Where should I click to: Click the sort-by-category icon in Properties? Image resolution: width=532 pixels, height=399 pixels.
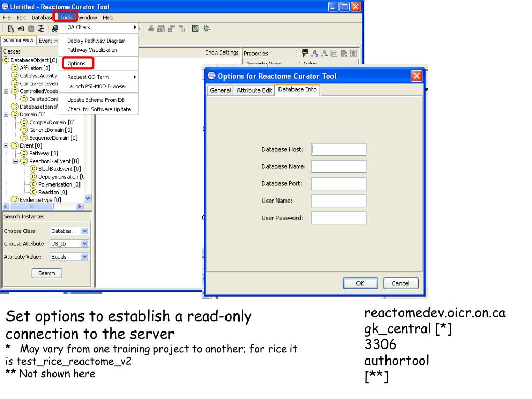pos(324,53)
